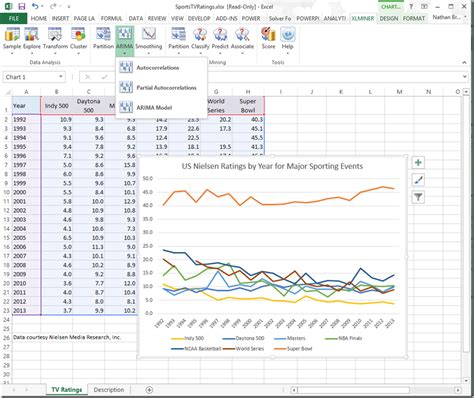
Task: Select column J header
Action: 312,92
